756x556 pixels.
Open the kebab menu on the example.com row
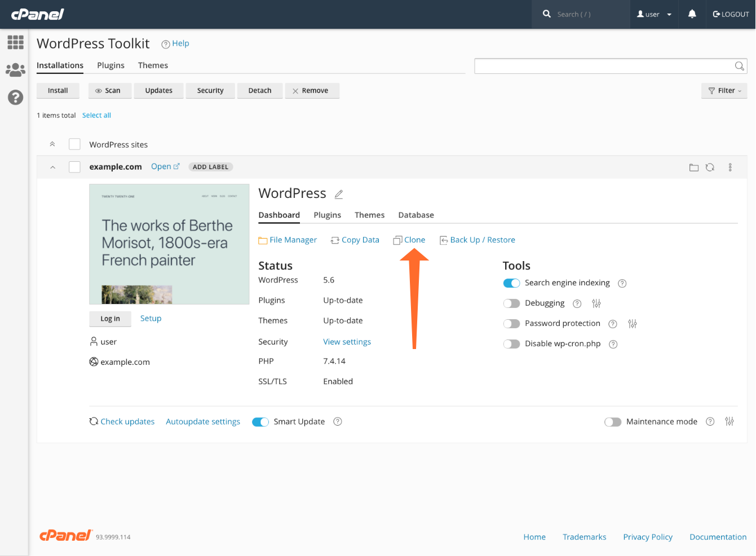tap(730, 167)
